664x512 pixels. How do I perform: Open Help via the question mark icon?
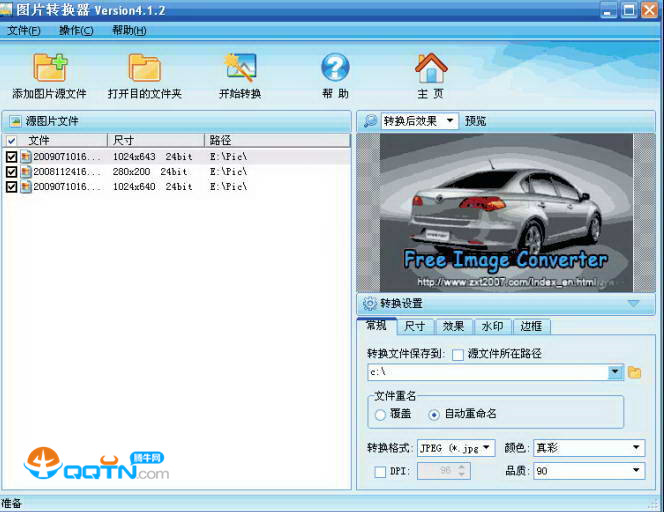(x=335, y=68)
